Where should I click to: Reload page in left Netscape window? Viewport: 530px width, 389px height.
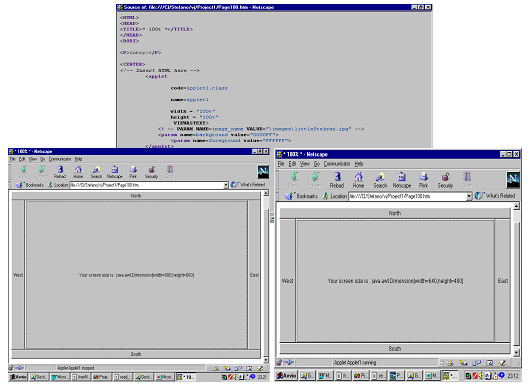click(x=60, y=172)
